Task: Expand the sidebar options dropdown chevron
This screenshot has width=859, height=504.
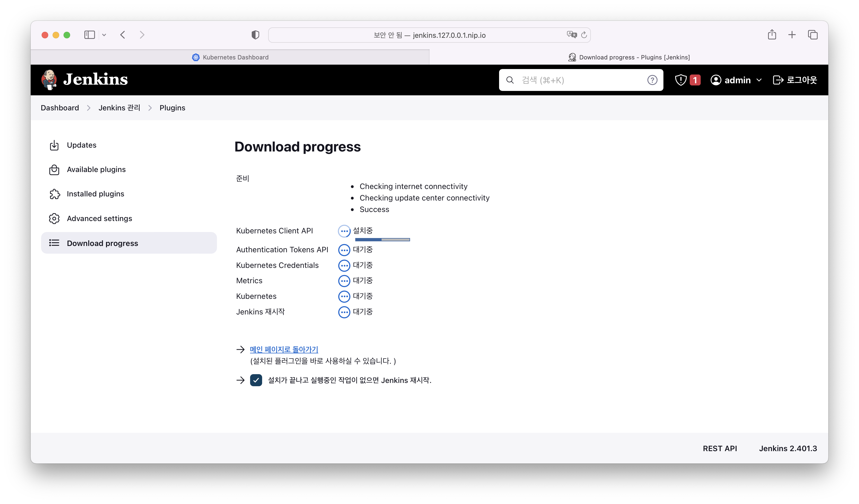Action: tap(104, 35)
